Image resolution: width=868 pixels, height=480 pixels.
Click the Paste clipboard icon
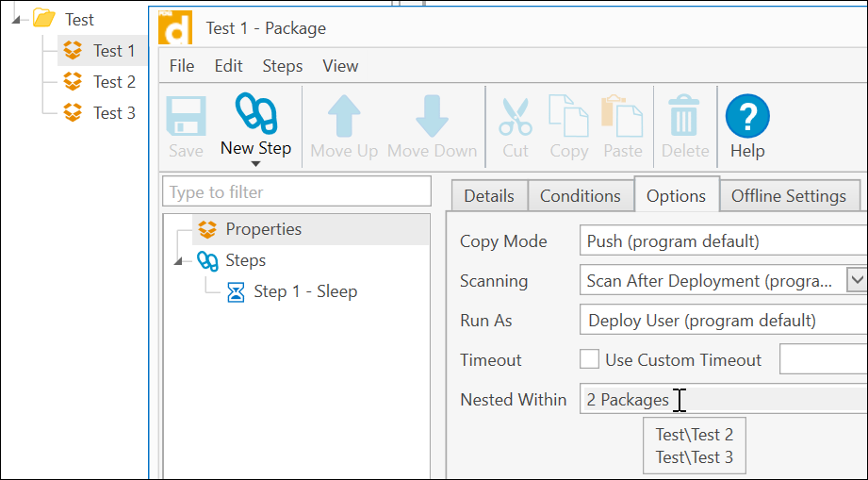tap(622, 117)
